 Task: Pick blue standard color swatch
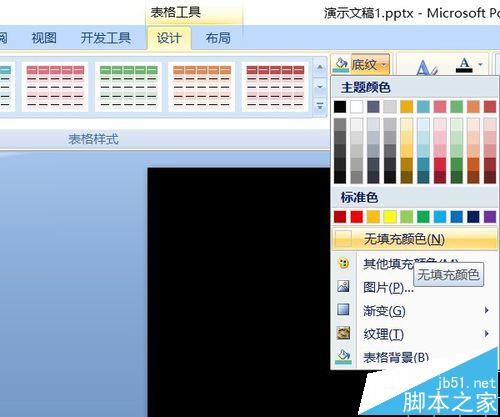click(457, 217)
